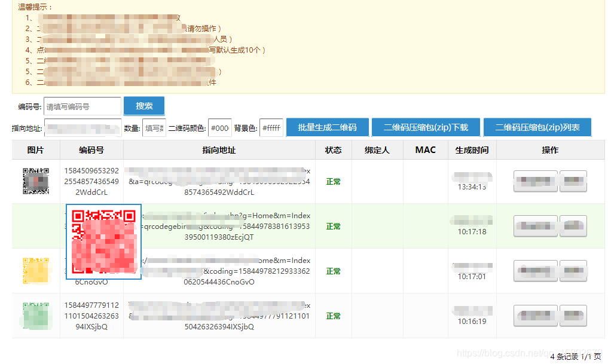The height and width of the screenshot is (364, 608).
Task: Click the 生成时间 column header
Action: tap(472, 150)
